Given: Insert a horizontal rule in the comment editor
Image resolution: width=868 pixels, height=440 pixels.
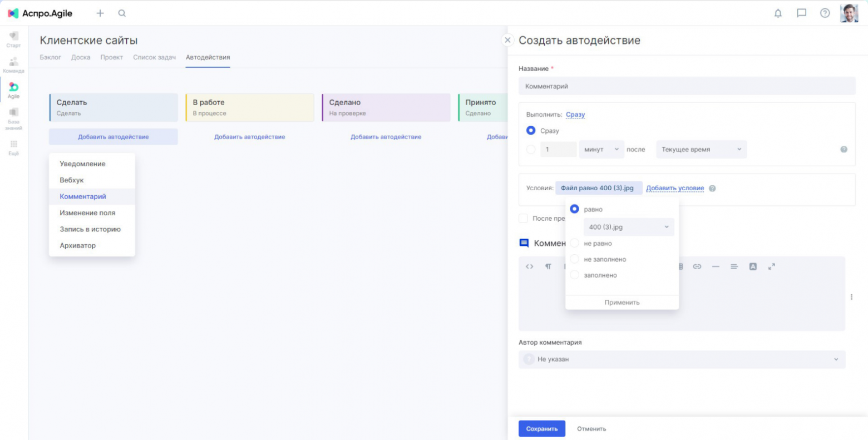Looking at the screenshot, I should click(x=716, y=266).
